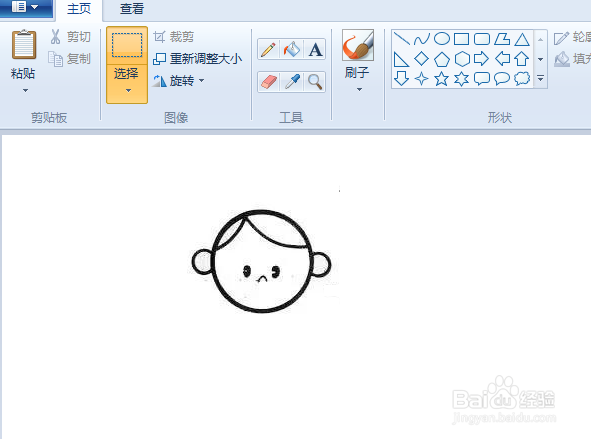This screenshot has width=591, height=439.
Task: Click Cut (剪切)
Action: pos(70,37)
